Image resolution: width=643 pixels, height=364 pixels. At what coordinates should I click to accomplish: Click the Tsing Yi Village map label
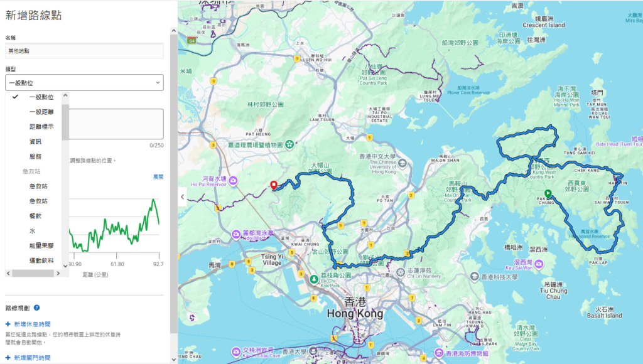[x=272, y=259]
